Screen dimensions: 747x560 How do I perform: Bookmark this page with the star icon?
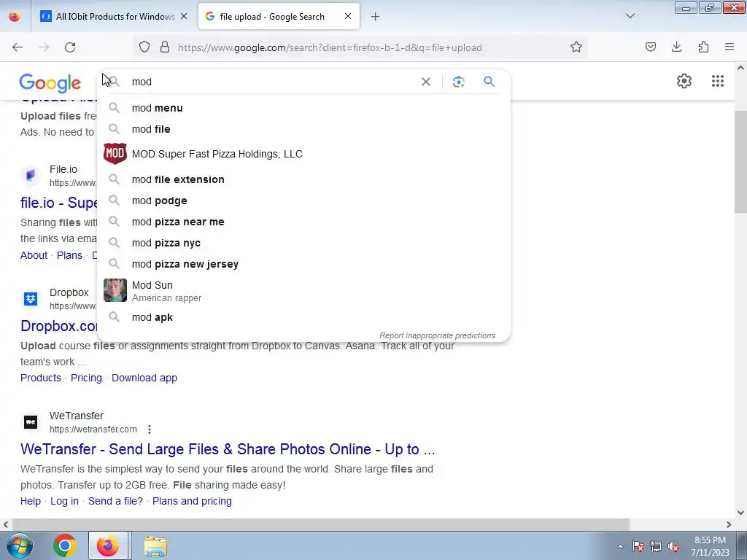pyautogui.click(x=576, y=47)
